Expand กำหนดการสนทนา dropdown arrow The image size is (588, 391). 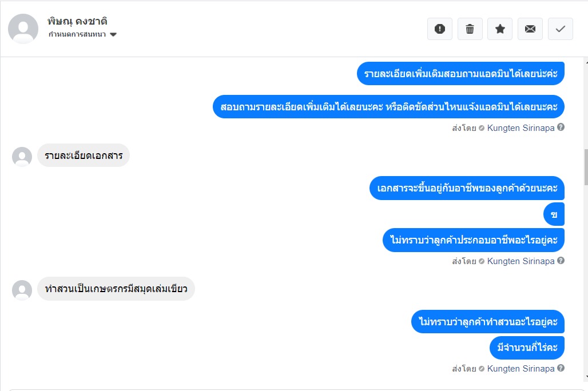tap(113, 34)
